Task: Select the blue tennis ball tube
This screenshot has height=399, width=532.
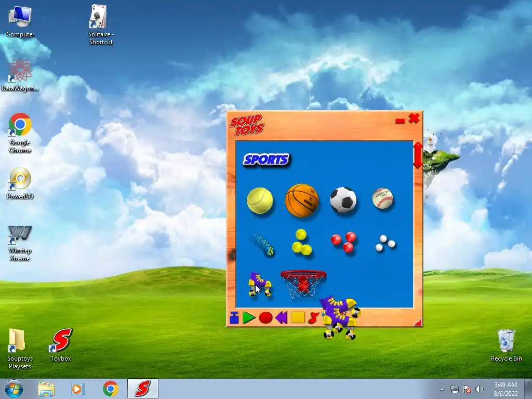Action: click(262, 244)
